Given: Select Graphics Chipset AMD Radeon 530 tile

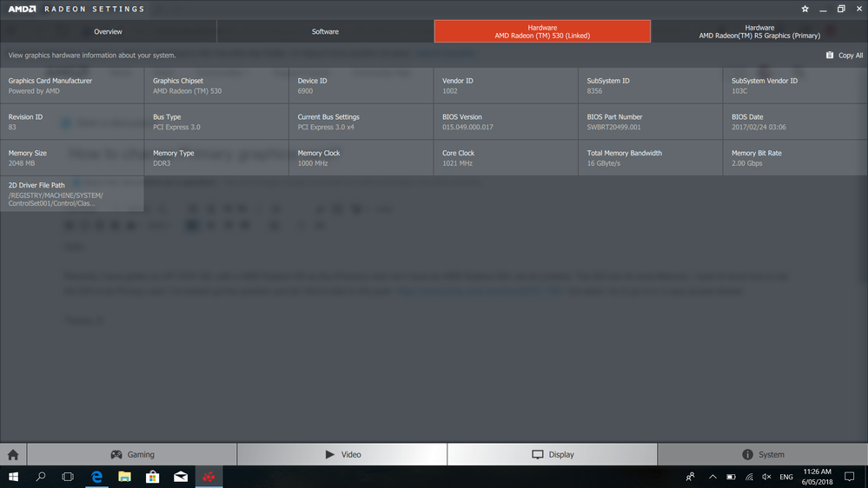Looking at the screenshot, I should [216, 86].
